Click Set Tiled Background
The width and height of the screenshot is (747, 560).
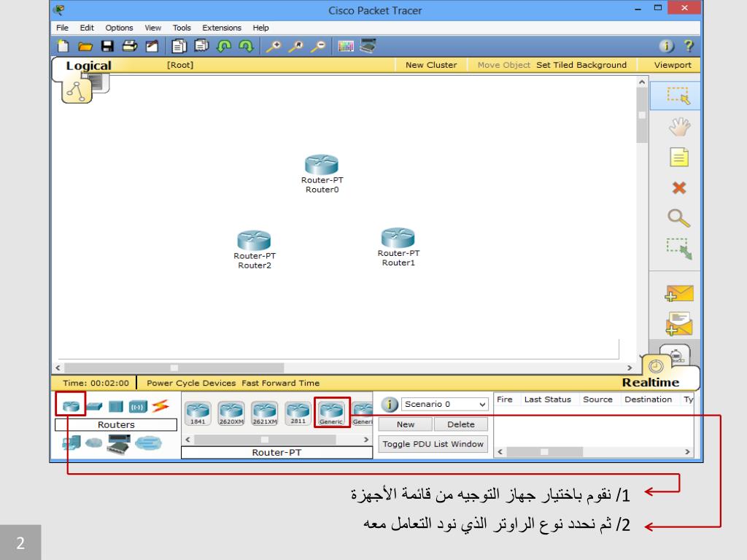tap(581, 65)
